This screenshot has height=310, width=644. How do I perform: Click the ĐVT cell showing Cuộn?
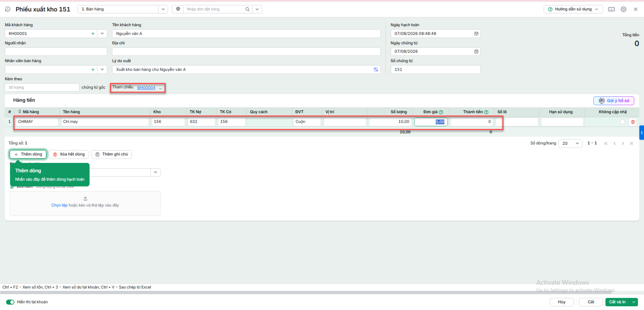point(307,122)
